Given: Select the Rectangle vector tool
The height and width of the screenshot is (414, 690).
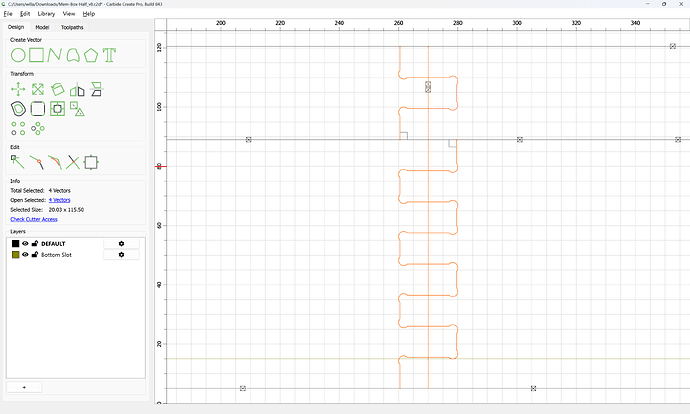Looking at the screenshot, I should [37, 55].
